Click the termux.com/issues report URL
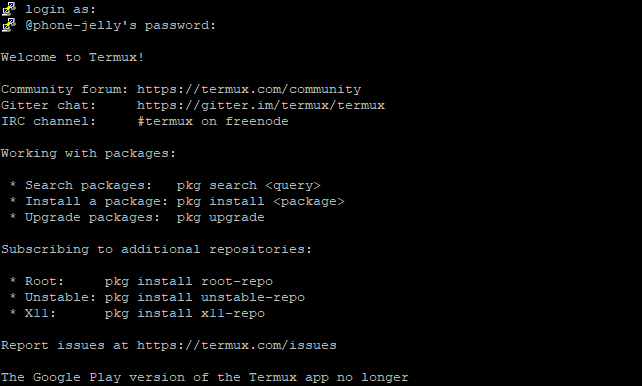This screenshot has height=386, width=642. (237, 345)
